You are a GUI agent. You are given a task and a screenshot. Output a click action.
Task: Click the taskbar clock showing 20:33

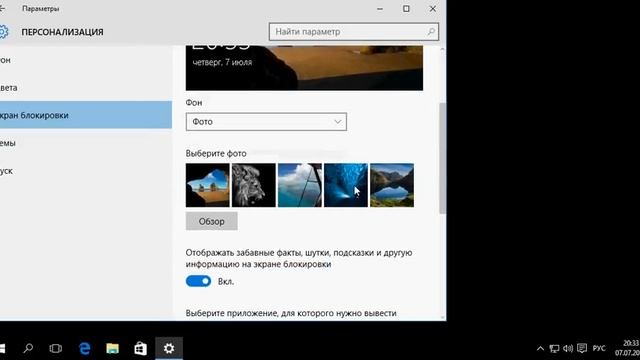click(627, 347)
